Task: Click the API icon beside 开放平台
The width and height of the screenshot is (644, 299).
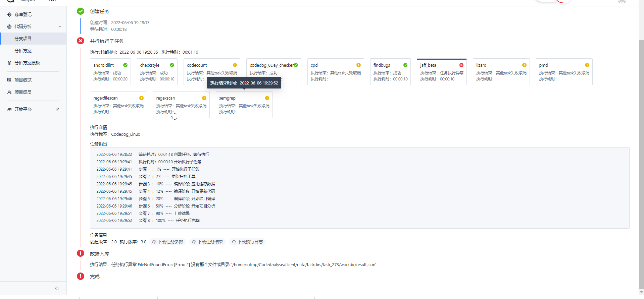Action: click(x=9, y=109)
